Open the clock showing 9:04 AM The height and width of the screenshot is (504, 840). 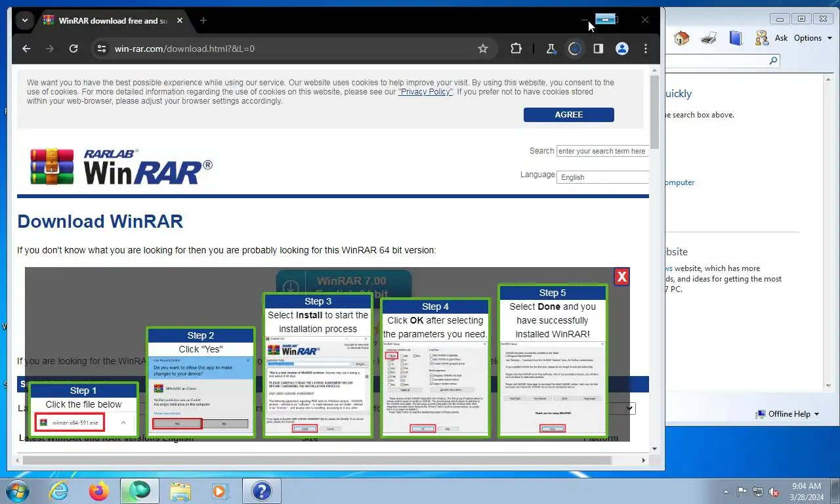tap(807, 492)
